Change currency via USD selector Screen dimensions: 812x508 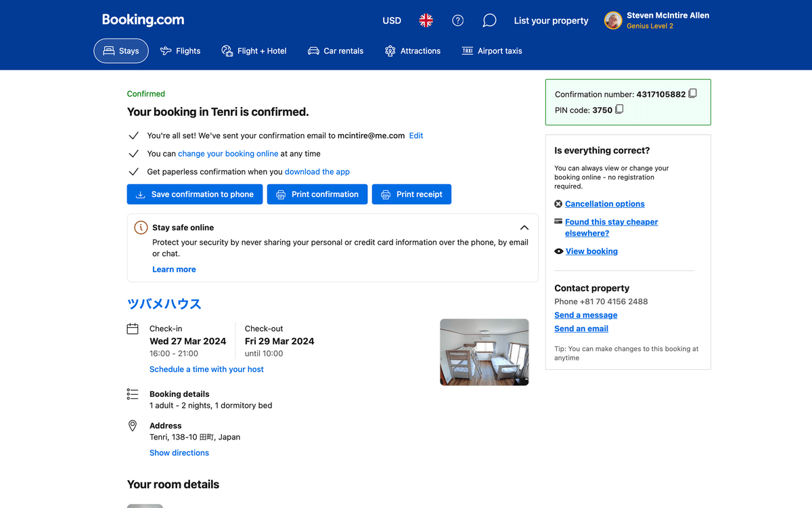tap(392, 21)
